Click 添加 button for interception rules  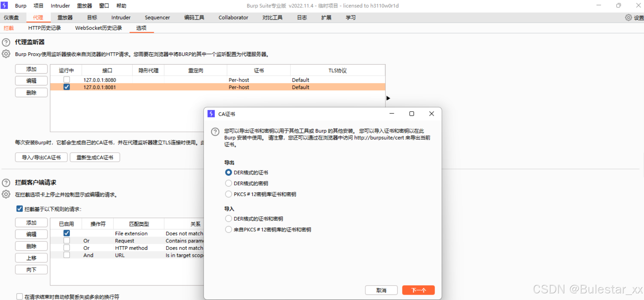pyautogui.click(x=31, y=223)
